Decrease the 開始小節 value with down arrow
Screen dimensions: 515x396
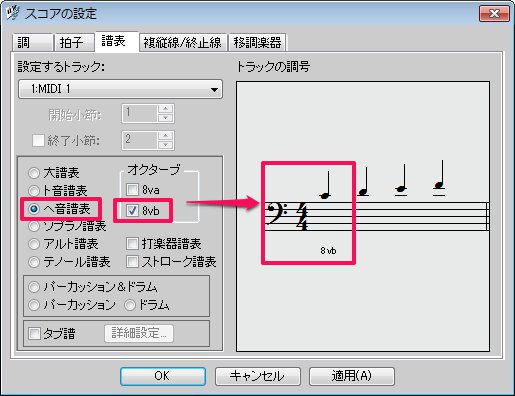(165, 118)
